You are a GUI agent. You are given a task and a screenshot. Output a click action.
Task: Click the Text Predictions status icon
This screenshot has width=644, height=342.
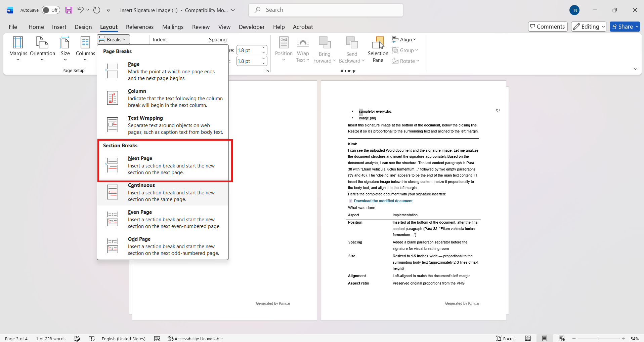pyautogui.click(x=77, y=339)
